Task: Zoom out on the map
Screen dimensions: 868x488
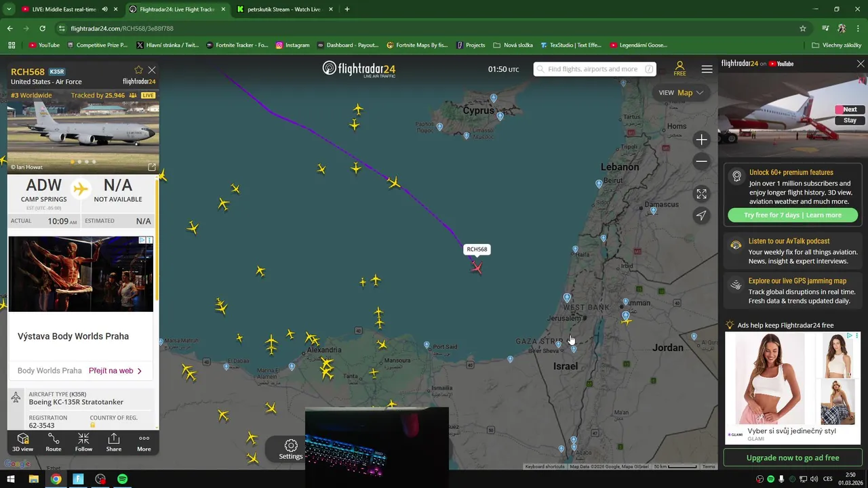Action: [x=702, y=161]
